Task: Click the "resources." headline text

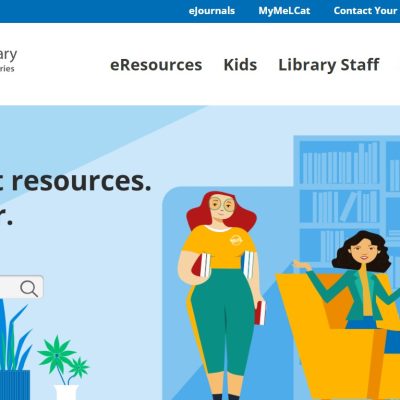Action: [x=82, y=181]
